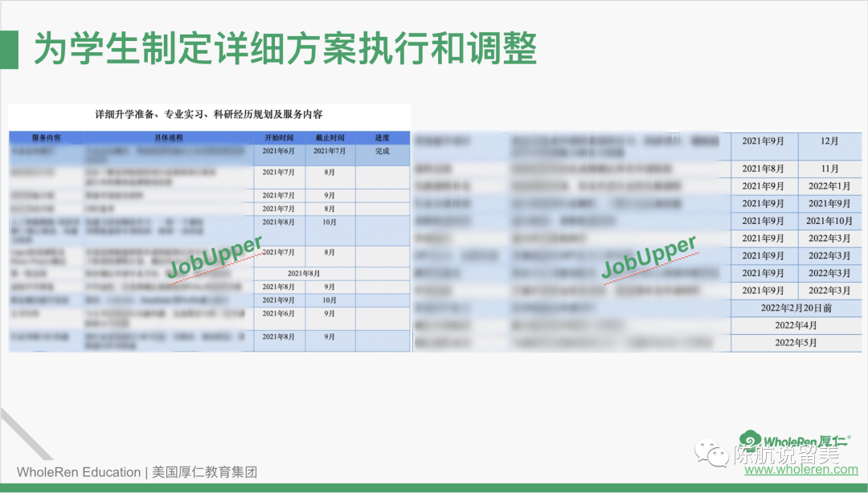Click the 开始时间 column header

pyautogui.click(x=279, y=137)
